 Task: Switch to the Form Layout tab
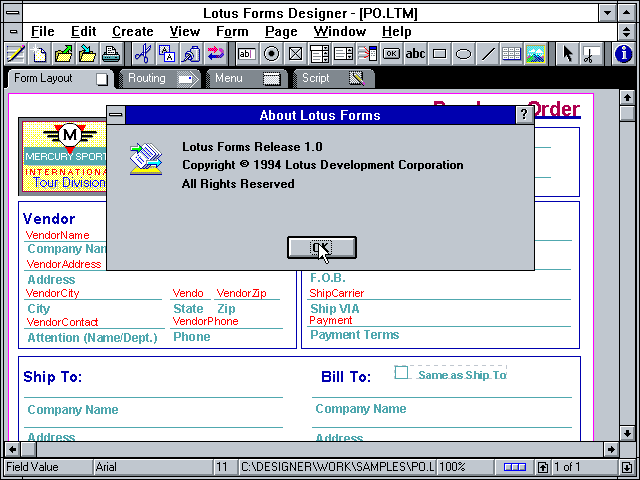click(59, 78)
